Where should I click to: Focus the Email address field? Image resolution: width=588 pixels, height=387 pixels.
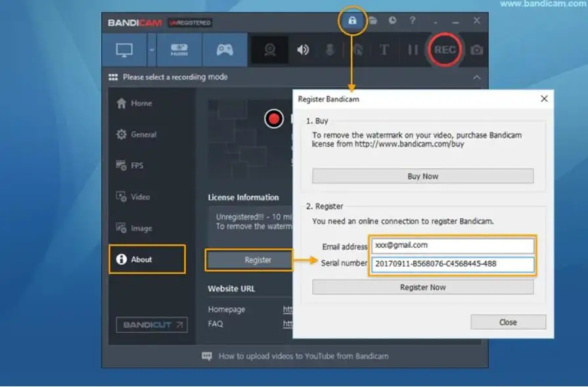click(x=453, y=246)
